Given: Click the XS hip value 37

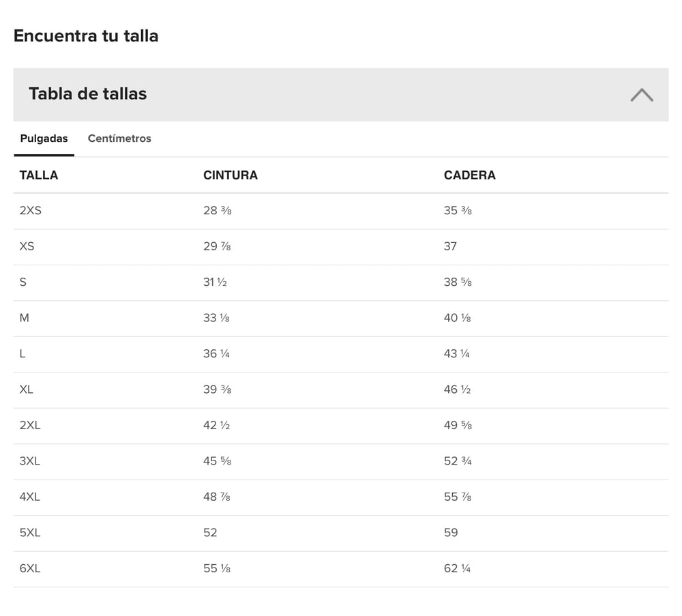Looking at the screenshot, I should click(x=450, y=246).
